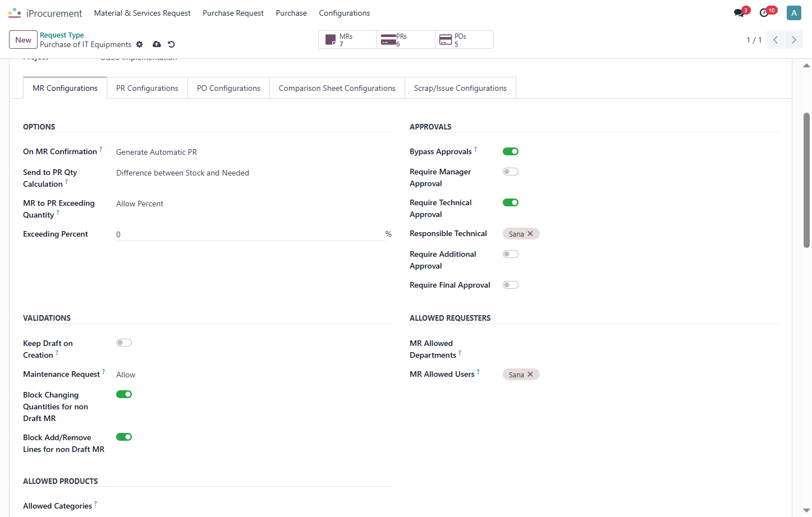Open the Configurations menu
This screenshot has height=517, width=812.
click(x=345, y=13)
